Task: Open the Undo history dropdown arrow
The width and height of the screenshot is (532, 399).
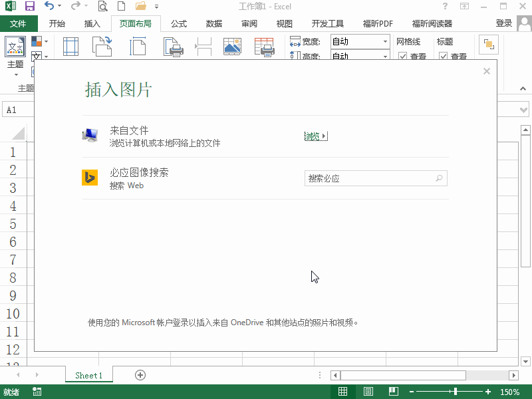Action: (59, 6)
